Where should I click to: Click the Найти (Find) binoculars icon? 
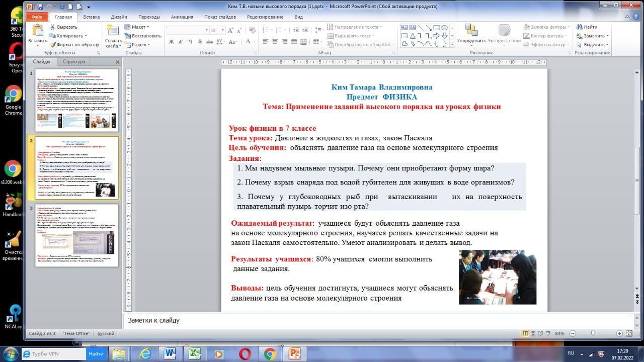580,27
